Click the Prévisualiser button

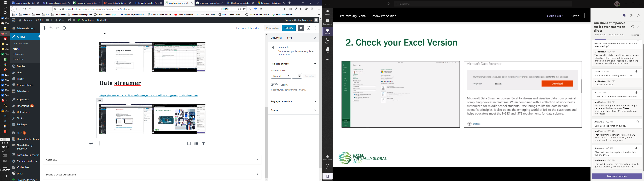coord(273,28)
